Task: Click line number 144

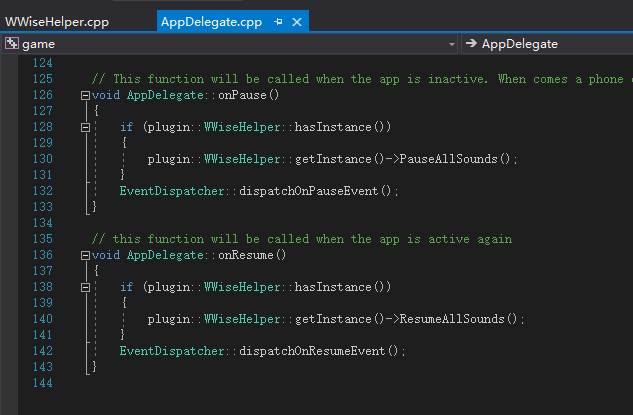Action: 42,383
